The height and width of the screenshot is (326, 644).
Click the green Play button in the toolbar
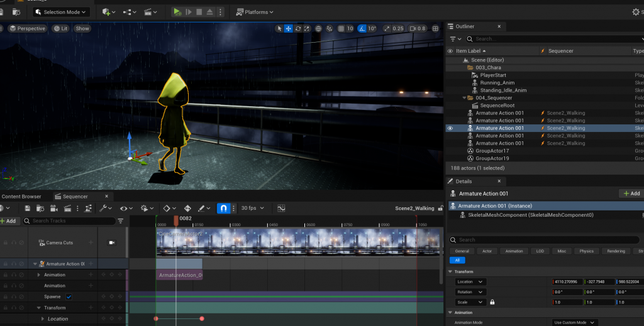click(x=177, y=12)
